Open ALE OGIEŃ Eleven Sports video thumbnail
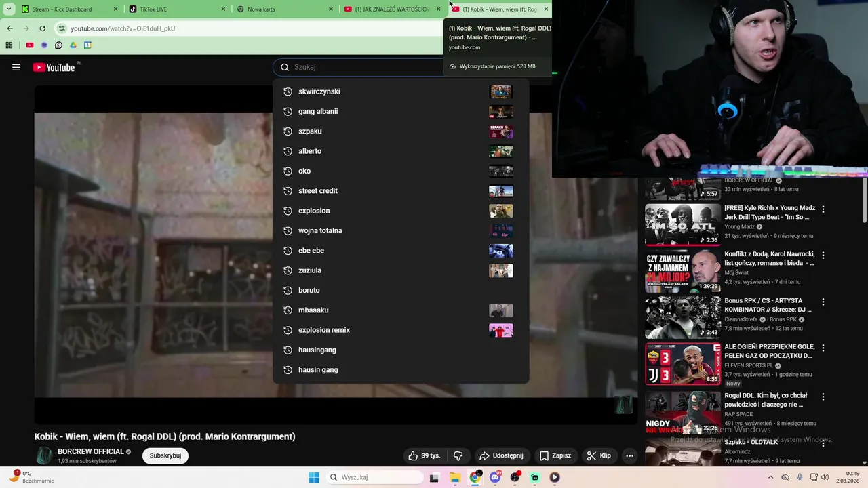This screenshot has width=868, height=488. 683,363
